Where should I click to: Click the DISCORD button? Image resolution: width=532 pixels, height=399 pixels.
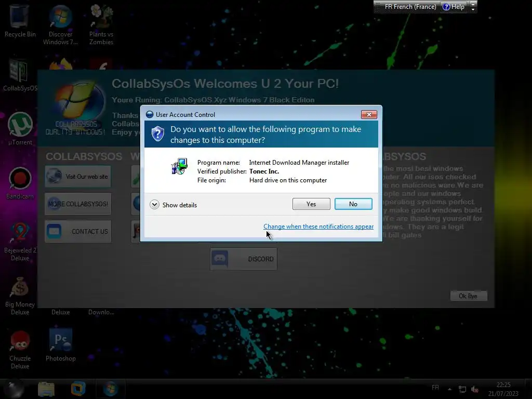point(244,259)
